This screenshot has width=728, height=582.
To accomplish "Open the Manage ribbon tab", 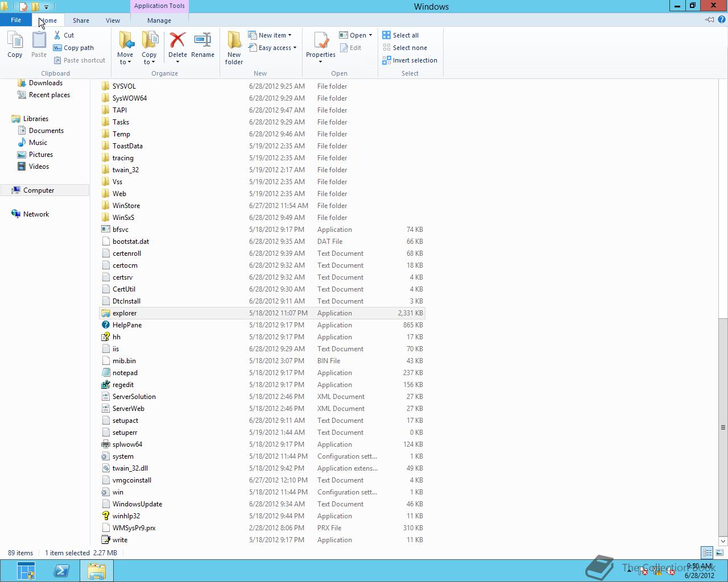I will click(x=159, y=20).
